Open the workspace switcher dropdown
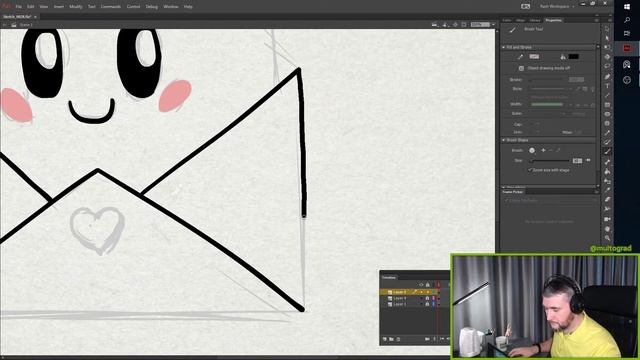 point(557,7)
